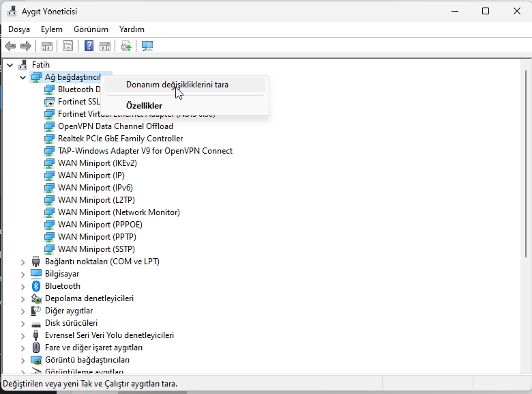Click the Aygıt Yöneticisi title bar icon

pyautogui.click(x=12, y=11)
